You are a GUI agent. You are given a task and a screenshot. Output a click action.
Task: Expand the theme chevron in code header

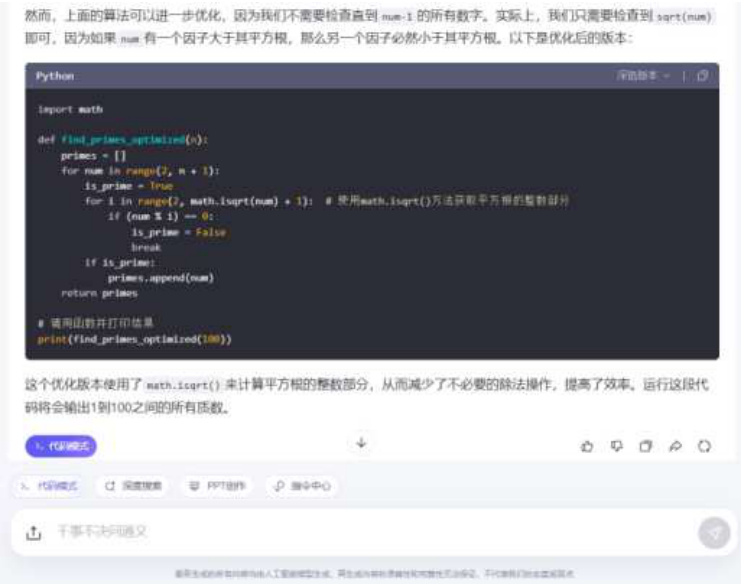tap(667, 76)
